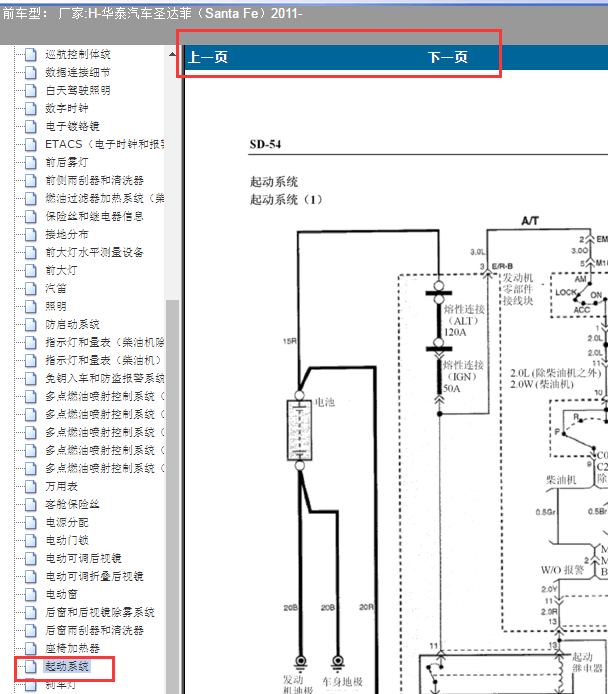
Task: Click the page icon beside 白天驾驶照明
Action: (x=31, y=91)
